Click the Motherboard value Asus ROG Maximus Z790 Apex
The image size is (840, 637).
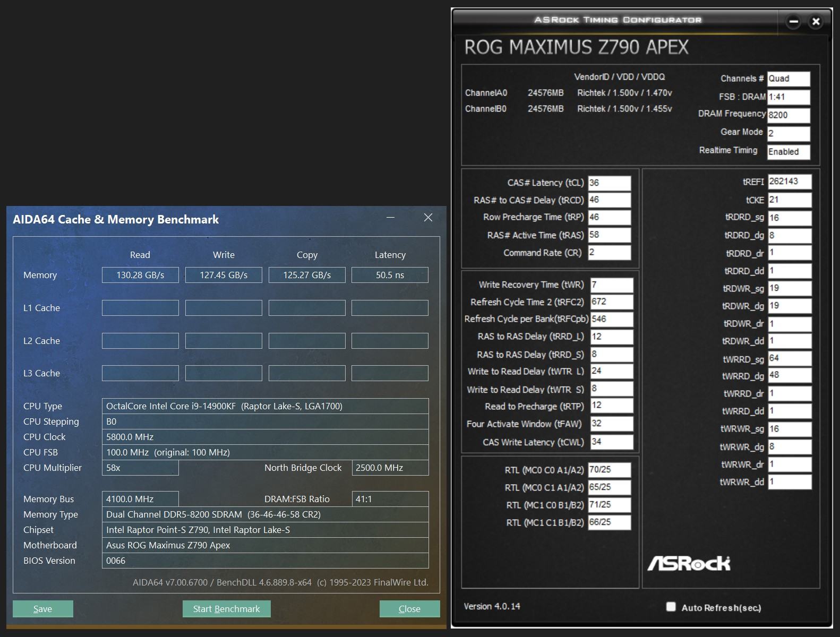[265, 545]
